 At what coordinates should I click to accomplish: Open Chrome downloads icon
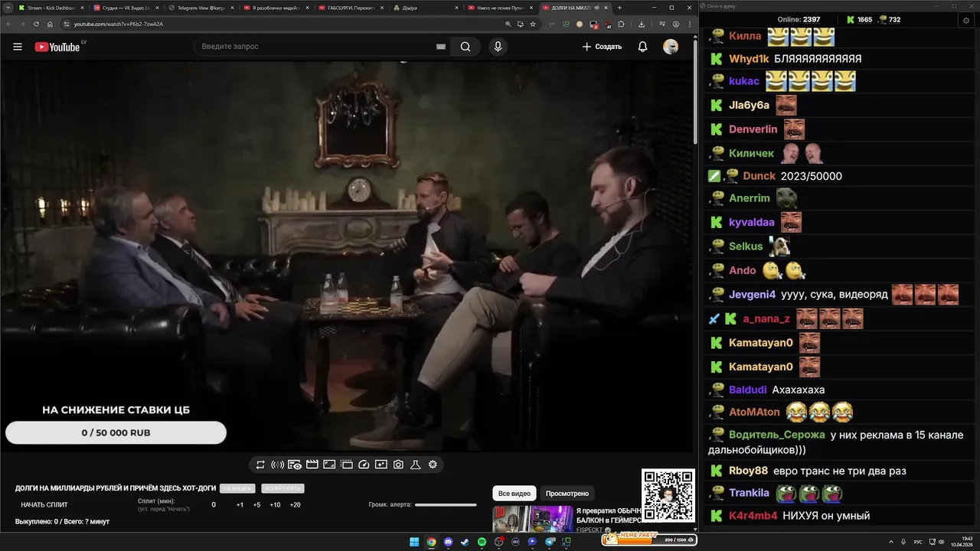pos(642,24)
